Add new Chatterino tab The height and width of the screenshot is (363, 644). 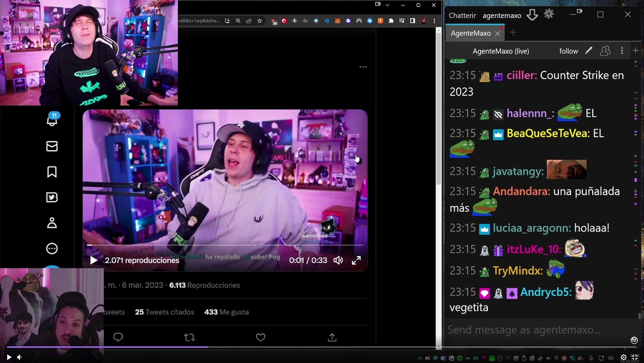click(x=513, y=33)
